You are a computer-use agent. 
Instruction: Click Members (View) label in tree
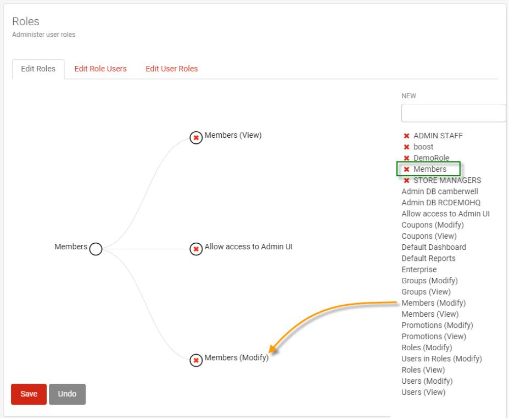[233, 136]
